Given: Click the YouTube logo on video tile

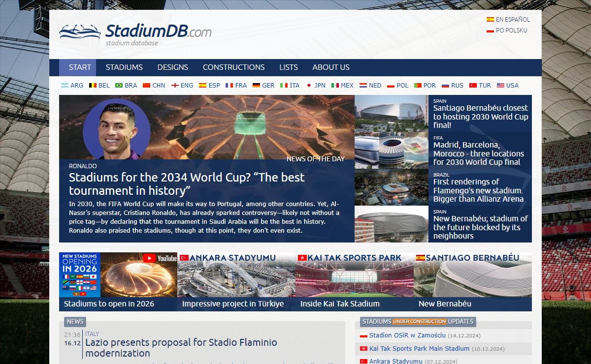Looking at the screenshot, I should coord(160,258).
